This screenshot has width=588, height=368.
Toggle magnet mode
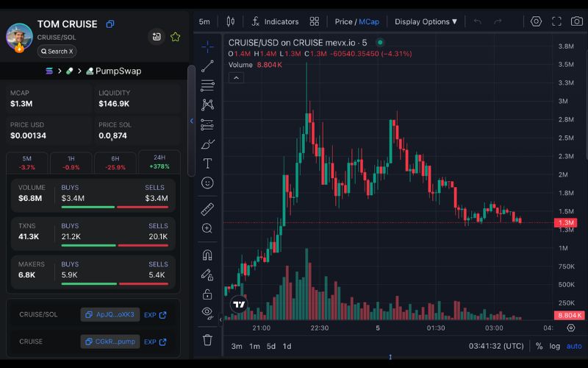[207, 255]
